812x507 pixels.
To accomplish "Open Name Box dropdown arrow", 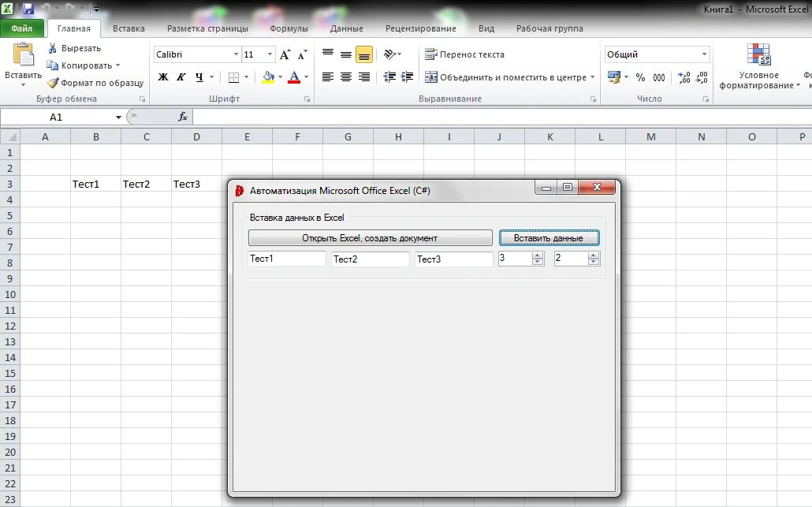I will [118, 117].
